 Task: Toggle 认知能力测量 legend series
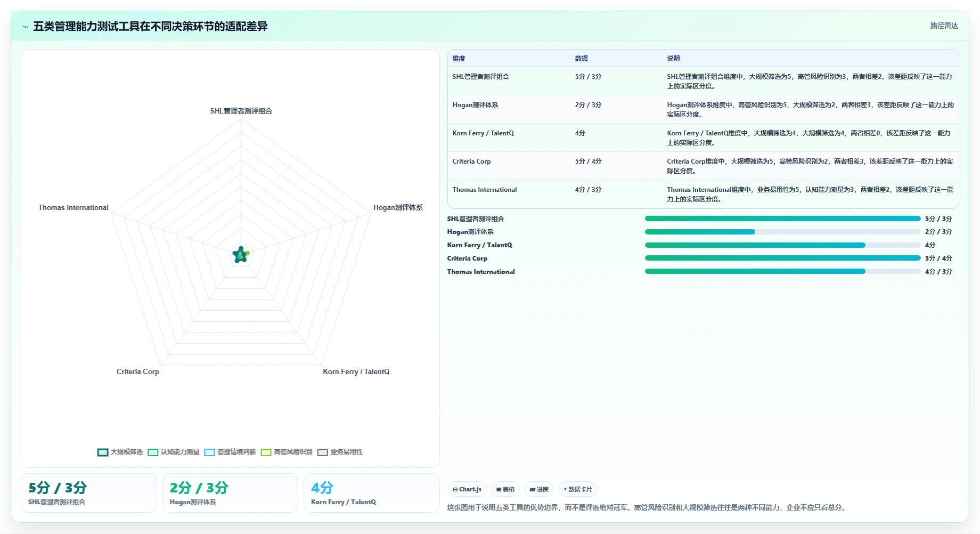click(x=174, y=452)
